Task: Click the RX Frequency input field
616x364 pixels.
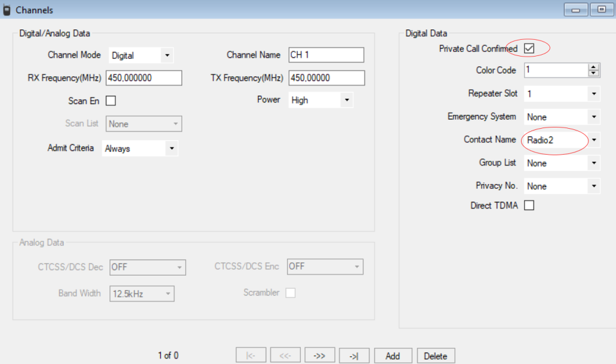Action: [144, 78]
